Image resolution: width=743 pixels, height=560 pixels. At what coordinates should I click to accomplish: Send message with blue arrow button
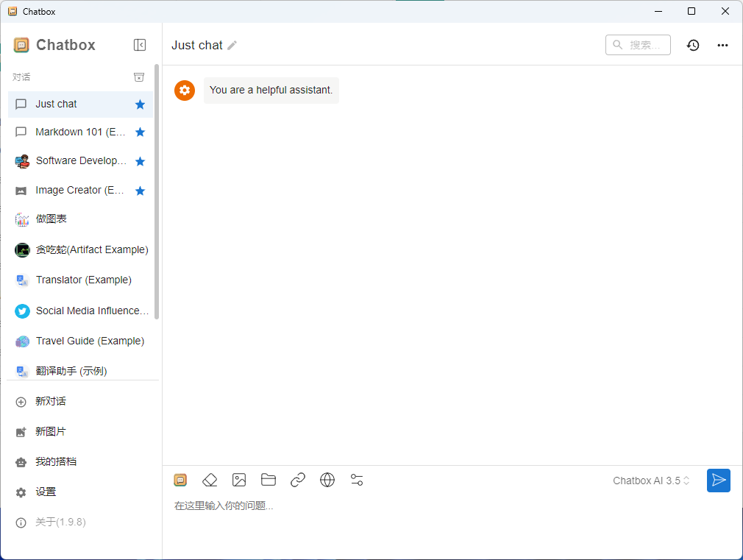coord(719,481)
